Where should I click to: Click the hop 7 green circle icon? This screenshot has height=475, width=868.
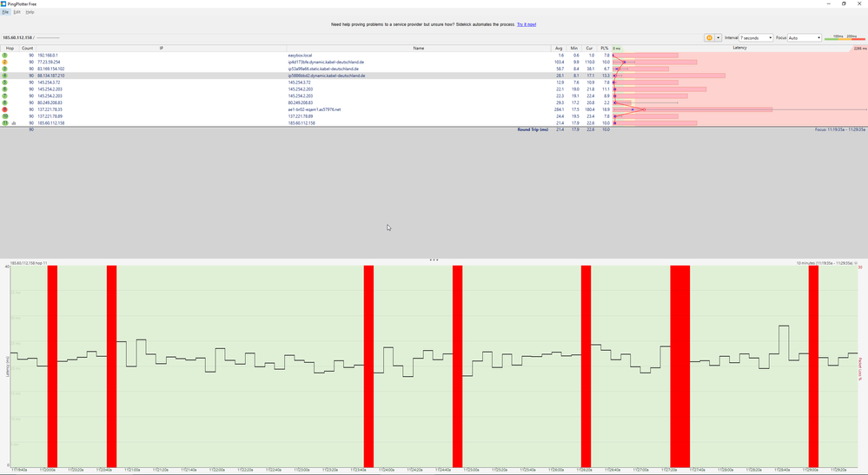(5, 96)
